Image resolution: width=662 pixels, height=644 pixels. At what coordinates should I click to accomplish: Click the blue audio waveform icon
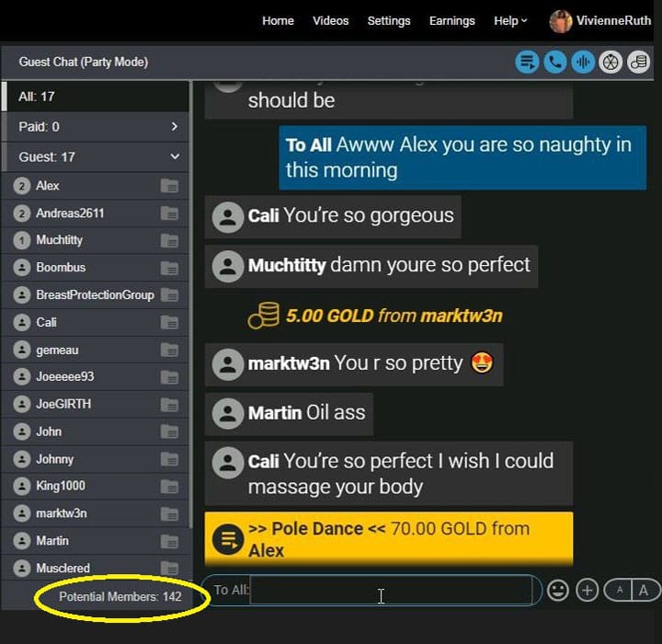coord(583,63)
